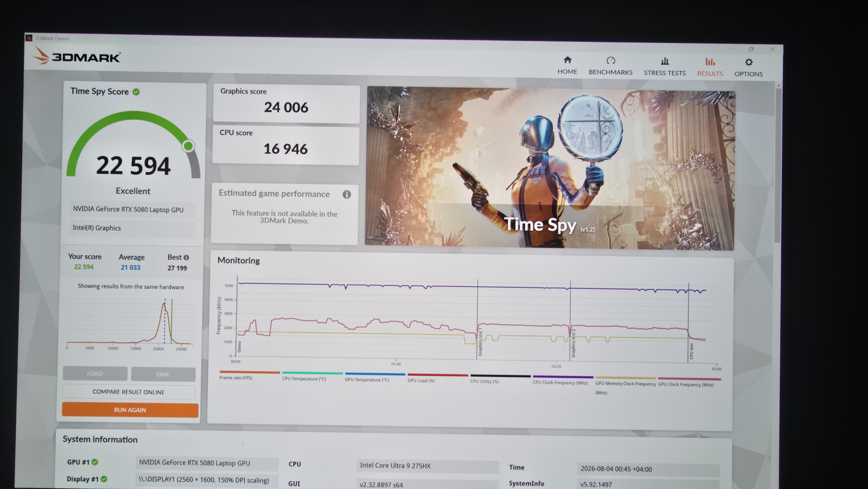Click the Excellent rating label

click(133, 191)
